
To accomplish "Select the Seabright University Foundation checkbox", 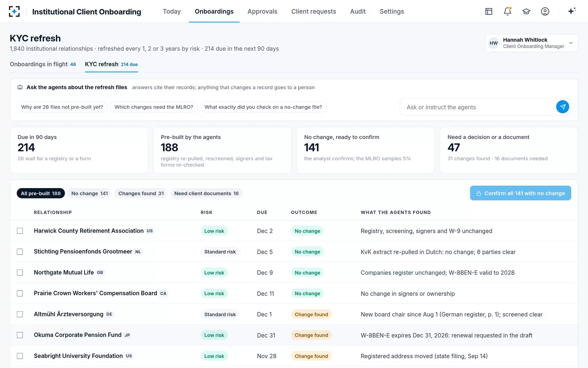I will pyautogui.click(x=20, y=356).
